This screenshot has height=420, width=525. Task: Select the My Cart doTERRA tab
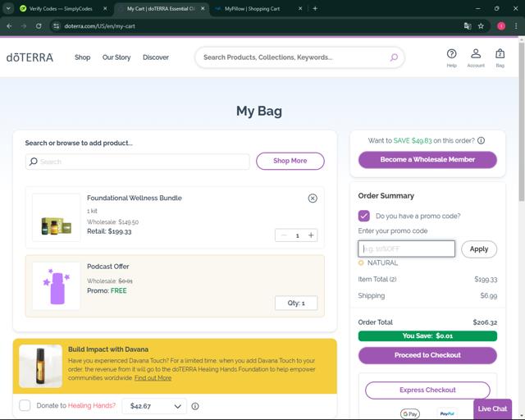coord(162,9)
